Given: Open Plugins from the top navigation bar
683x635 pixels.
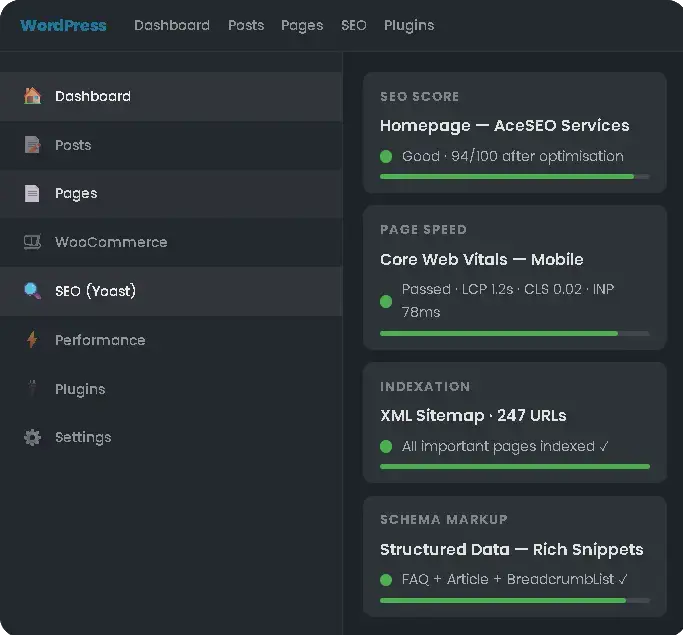Looking at the screenshot, I should click(x=409, y=25).
